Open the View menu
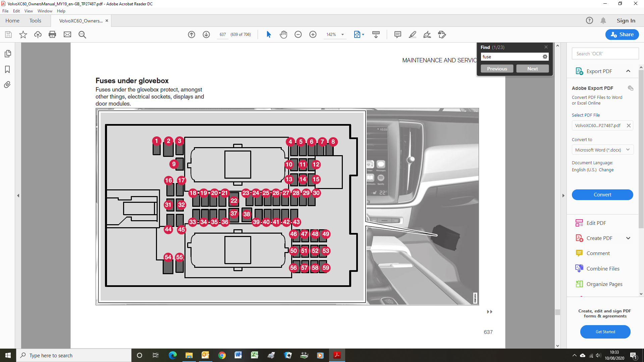This screenshot has height=362, width=644. [29, 11]
